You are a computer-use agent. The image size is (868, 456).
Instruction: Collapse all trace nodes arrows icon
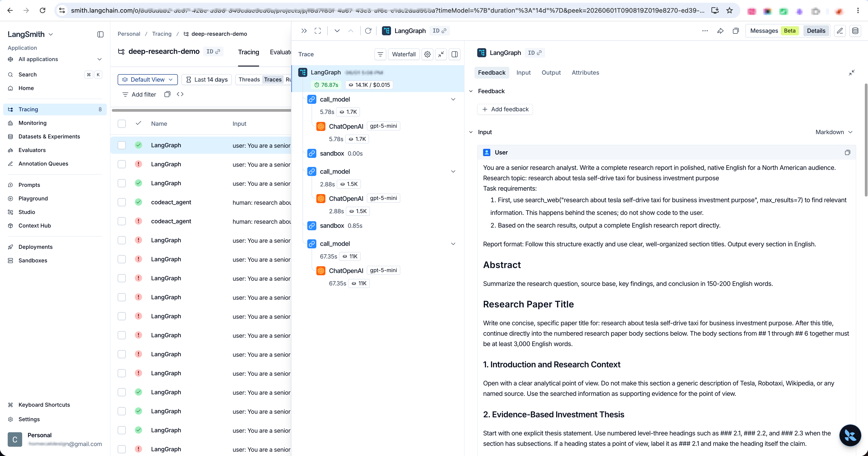point(441,54)
